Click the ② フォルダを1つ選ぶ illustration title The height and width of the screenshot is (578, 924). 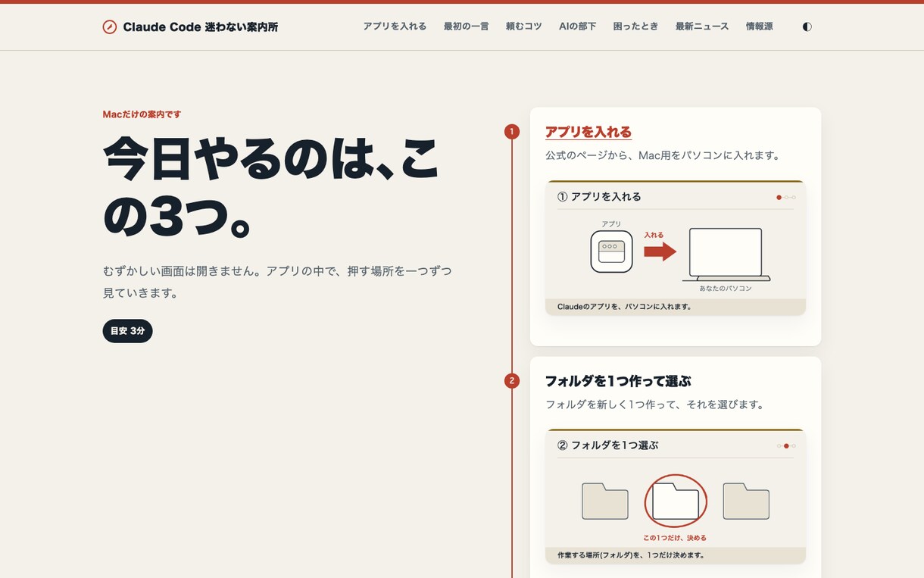pos(607,445)
